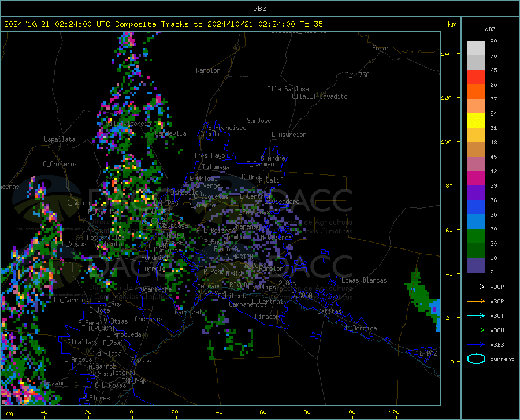This screenshot has height=420, width=520.
Task: Pick the slate violet swatch between 10 and 5
Action: click(x=476, y=265)
